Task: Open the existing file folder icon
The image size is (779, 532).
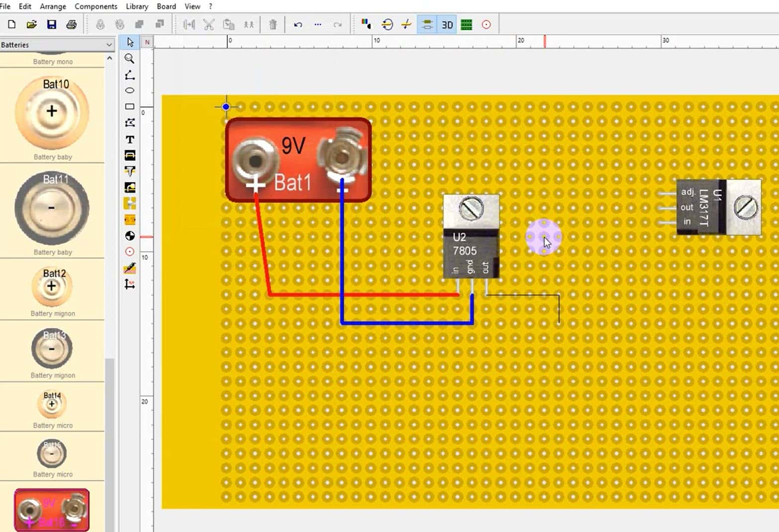Action: pyautogui.click(x=31, y=24)
